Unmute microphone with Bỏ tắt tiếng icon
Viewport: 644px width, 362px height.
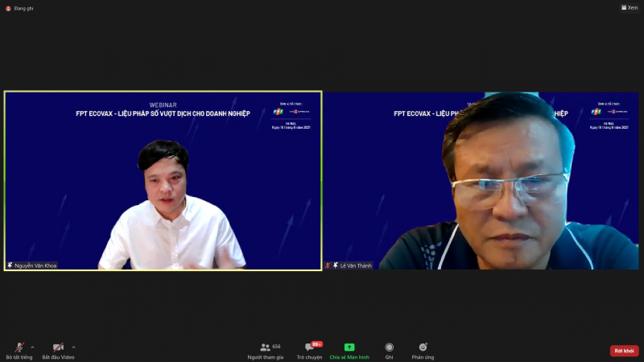coord(19,347)
